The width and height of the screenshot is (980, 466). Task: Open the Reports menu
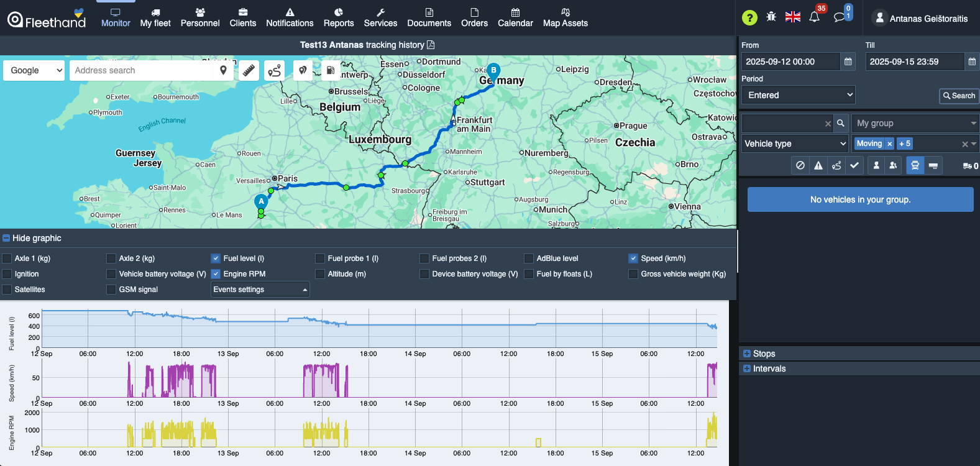pos(339,17)
